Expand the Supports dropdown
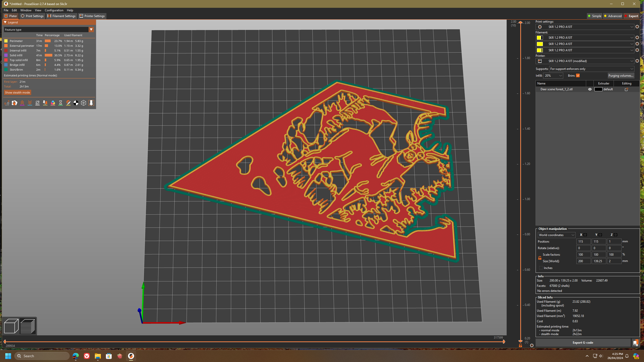Viewport: 644px width, 362px height. 591,69
